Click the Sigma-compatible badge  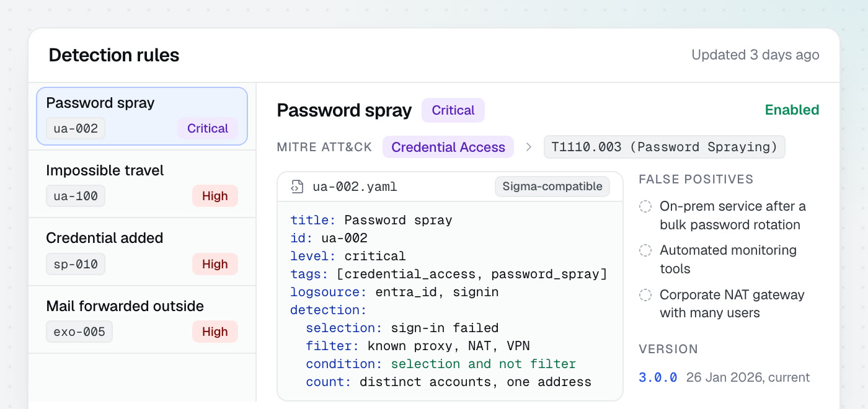552,187
